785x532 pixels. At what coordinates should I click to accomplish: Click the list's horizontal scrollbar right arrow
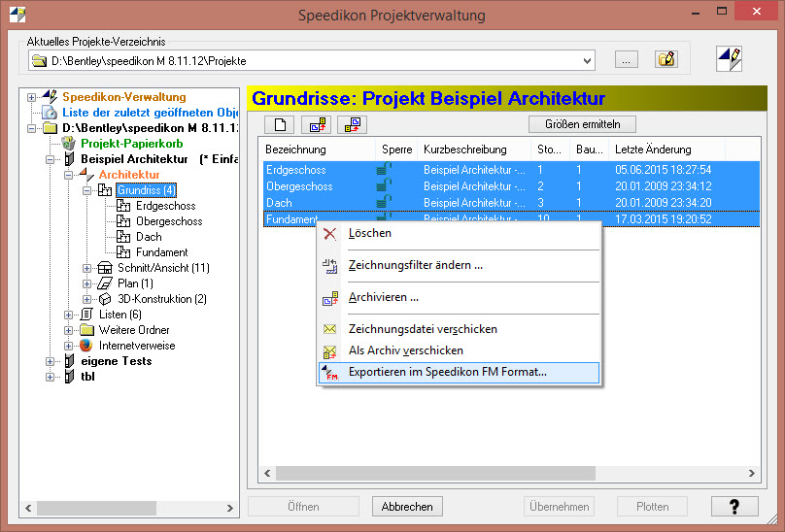click(751, 473)
